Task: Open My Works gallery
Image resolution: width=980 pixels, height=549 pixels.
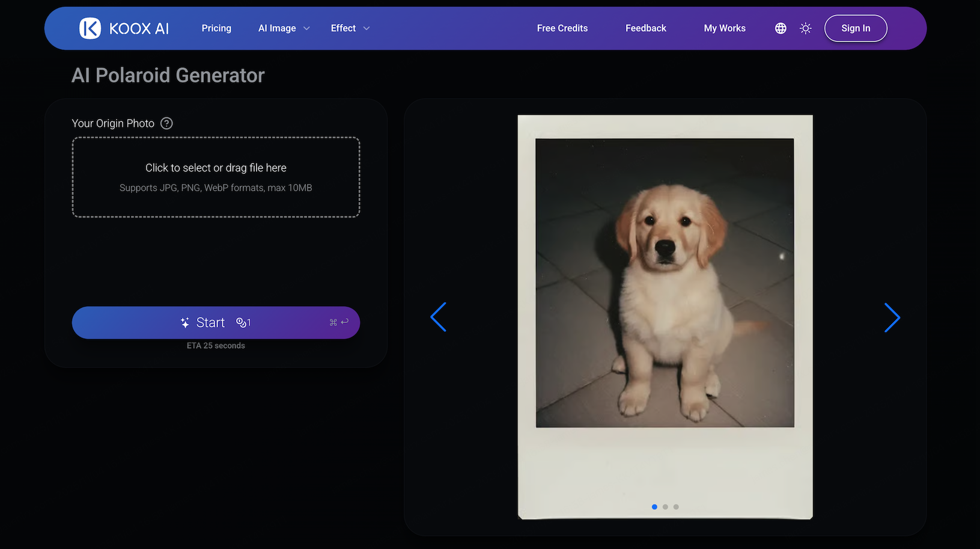Action: pyautogui.click(x=724, y=28)
